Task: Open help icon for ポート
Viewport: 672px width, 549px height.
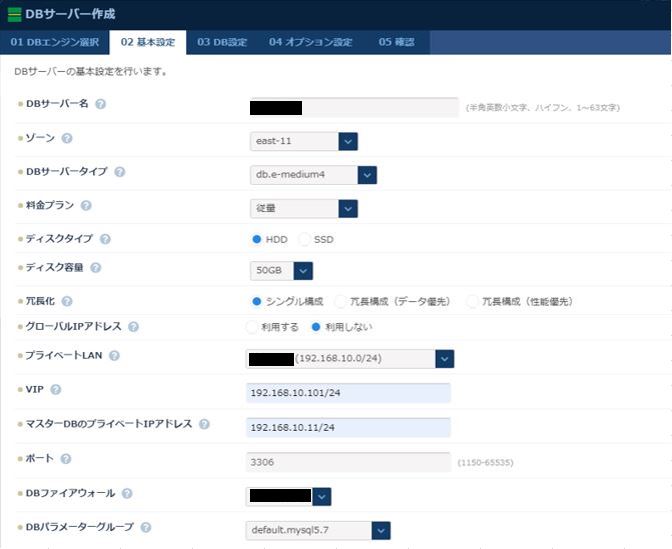Action: point(66,459)
